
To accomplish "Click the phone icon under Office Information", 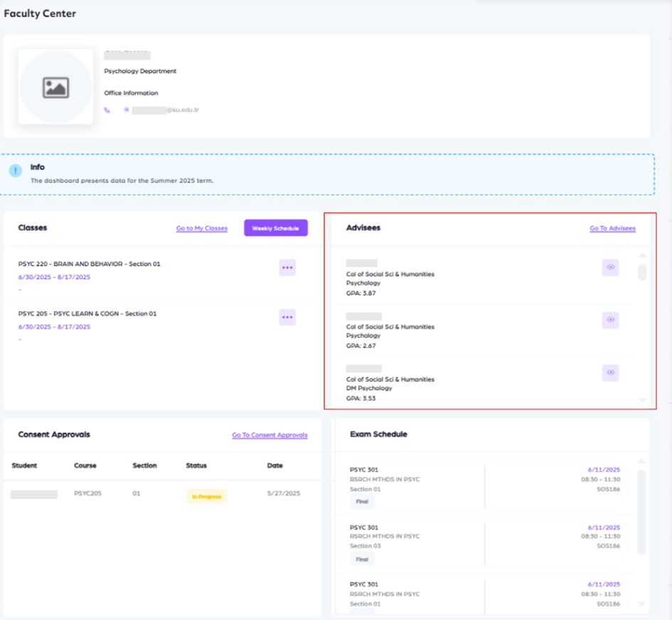I will [107, 110].
